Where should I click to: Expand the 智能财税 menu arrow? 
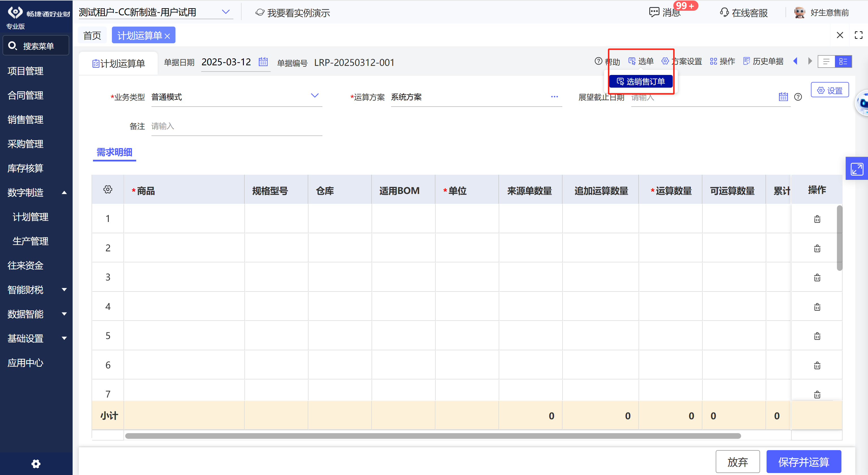click(x=64, y=290)
